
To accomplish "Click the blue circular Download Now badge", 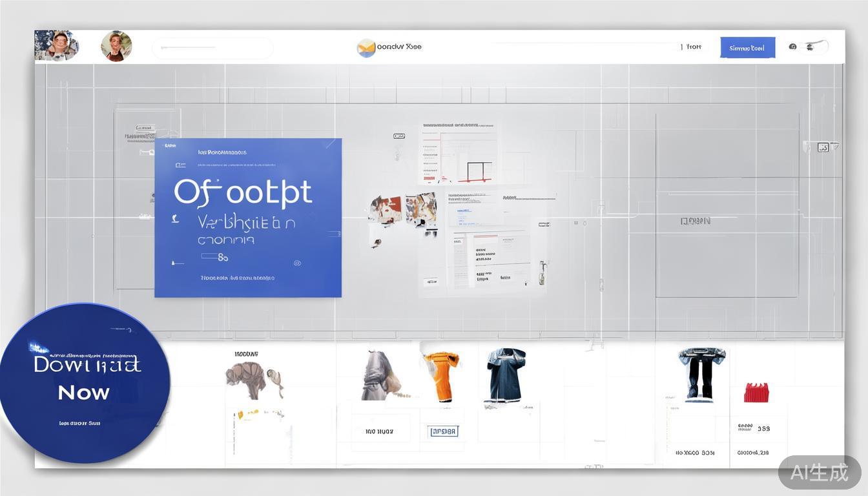I will pyautogui.click(x=84, y=383).
